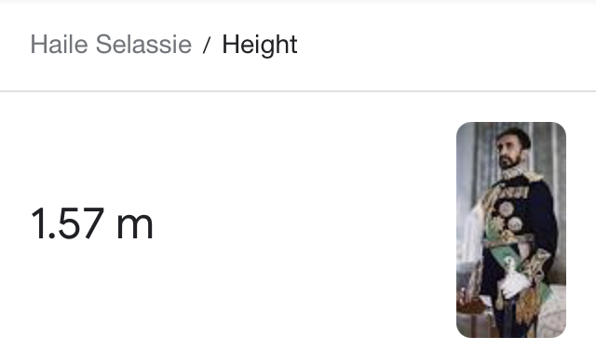Click the bearded face in the portrait
Image resolution: width=596 pixels, height=364 pixels.
click(x=508, y=152)
